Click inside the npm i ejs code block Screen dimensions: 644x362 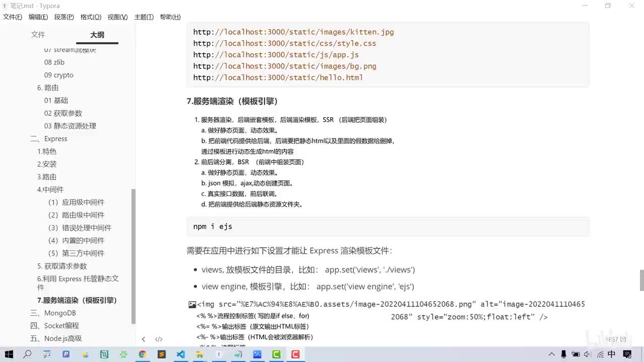click(x=387, y=227)
